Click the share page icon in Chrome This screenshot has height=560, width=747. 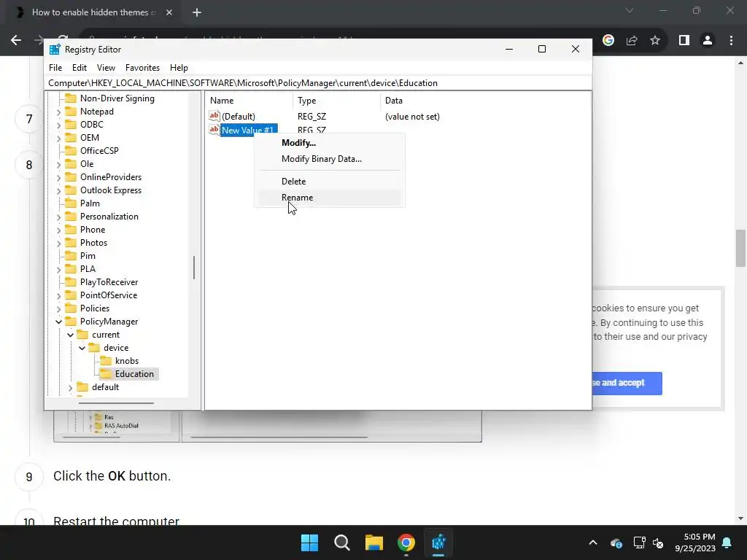click(632, 41)
